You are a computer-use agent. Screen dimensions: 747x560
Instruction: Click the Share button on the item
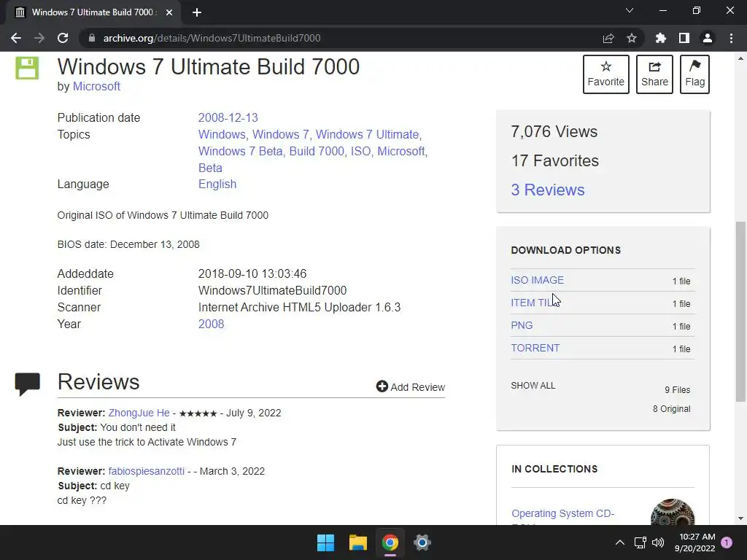[654, 74]
